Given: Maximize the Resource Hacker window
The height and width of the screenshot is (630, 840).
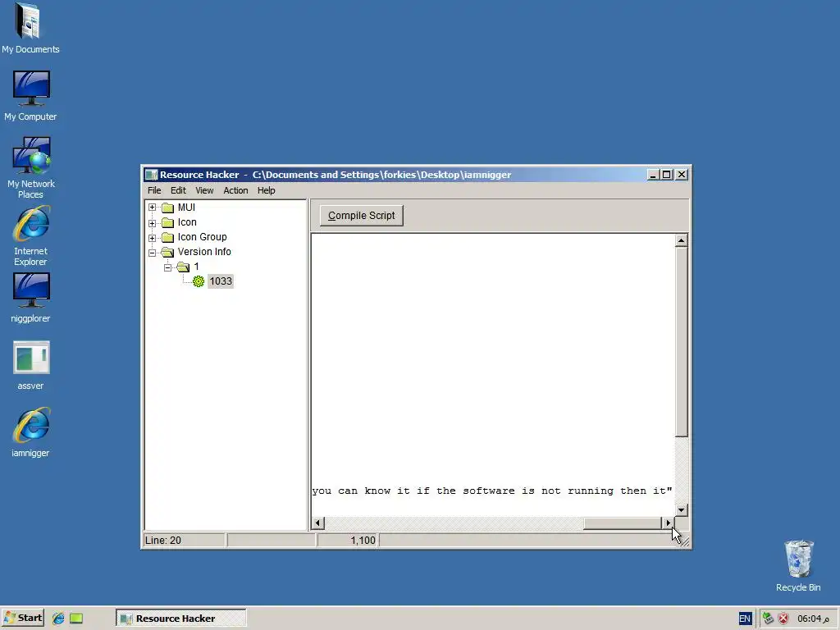Looking at the screenshot, I should pos(666,175).
